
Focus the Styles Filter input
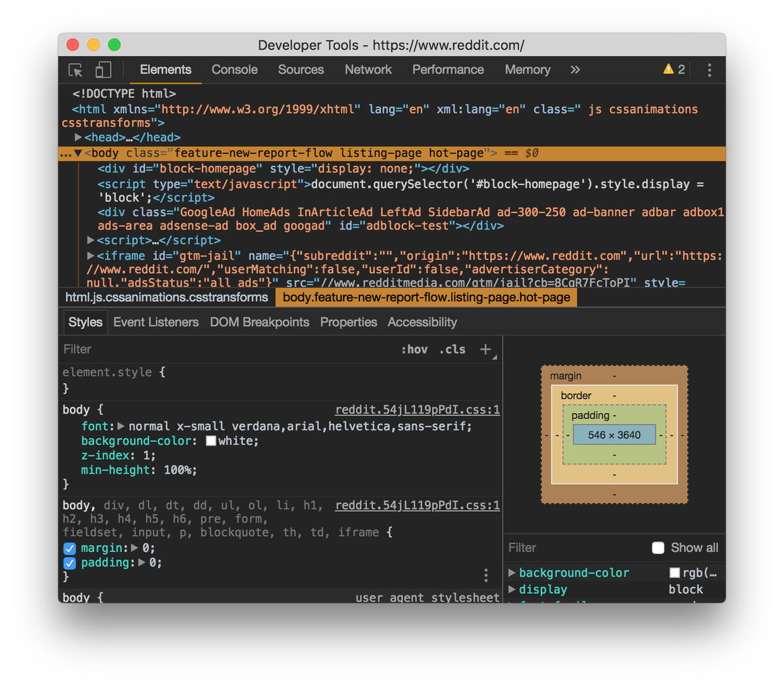click(x=229, y=350)
